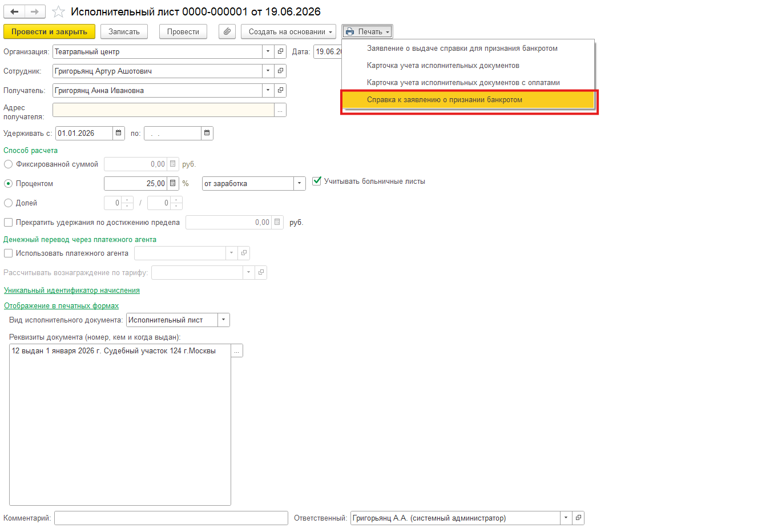Select the Фиксированной суммой radio option
The width and height of the screenshot is (782, 532).
click(9, 164)
